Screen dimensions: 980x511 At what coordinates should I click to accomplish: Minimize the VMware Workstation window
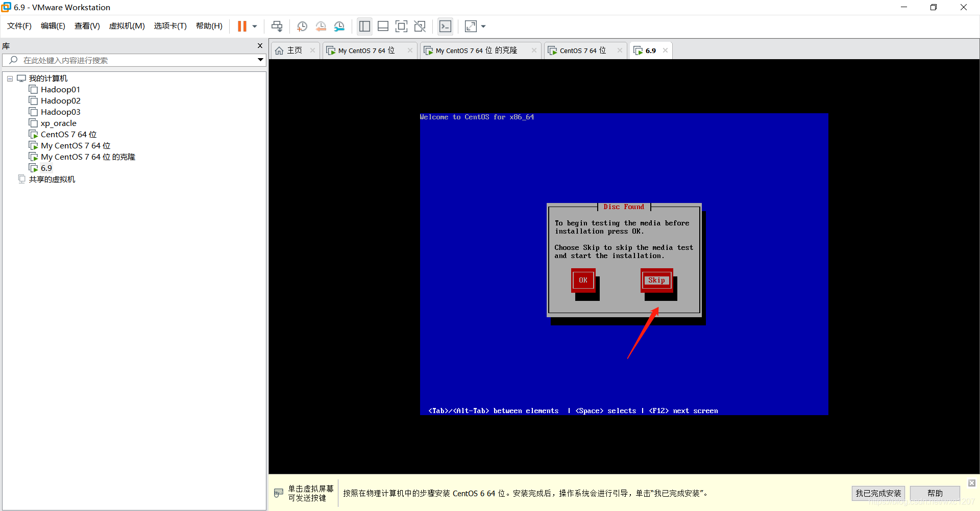click(x=904, y=7)
